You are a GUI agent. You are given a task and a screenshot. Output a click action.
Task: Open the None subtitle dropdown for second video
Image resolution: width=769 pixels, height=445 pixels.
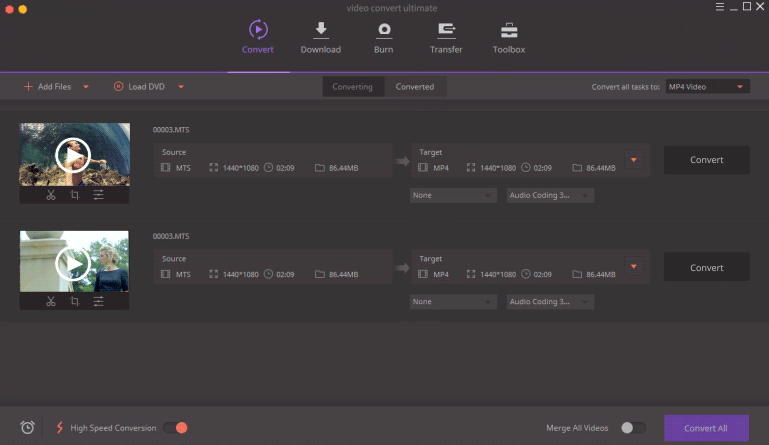453,302
